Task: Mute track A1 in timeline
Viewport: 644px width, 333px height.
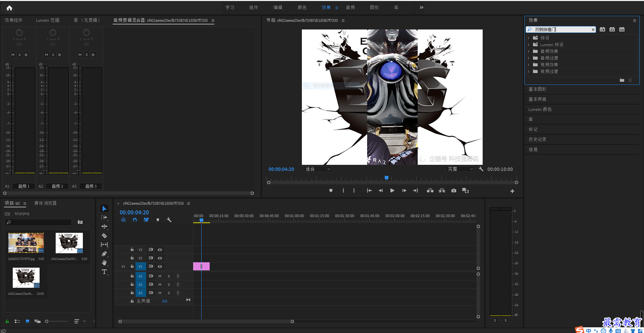Action: pos(160,276)
